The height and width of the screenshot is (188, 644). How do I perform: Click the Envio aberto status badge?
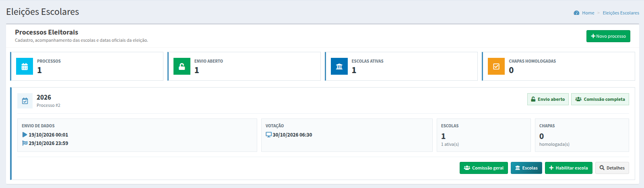[x=548, y=99]
